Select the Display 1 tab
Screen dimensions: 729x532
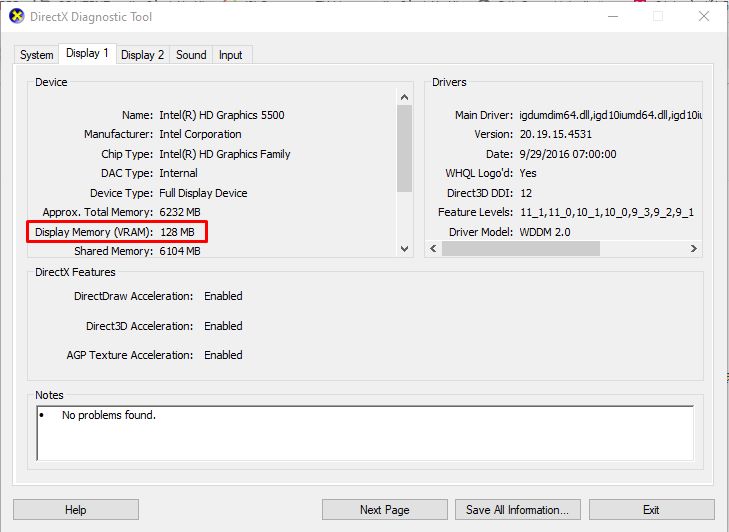tap(87, 53)
